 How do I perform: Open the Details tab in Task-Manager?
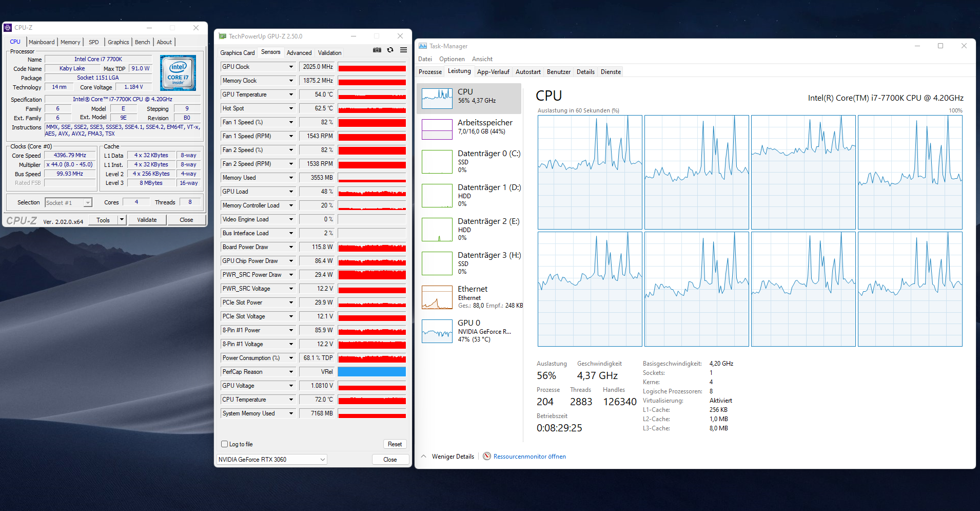(585, 72)
